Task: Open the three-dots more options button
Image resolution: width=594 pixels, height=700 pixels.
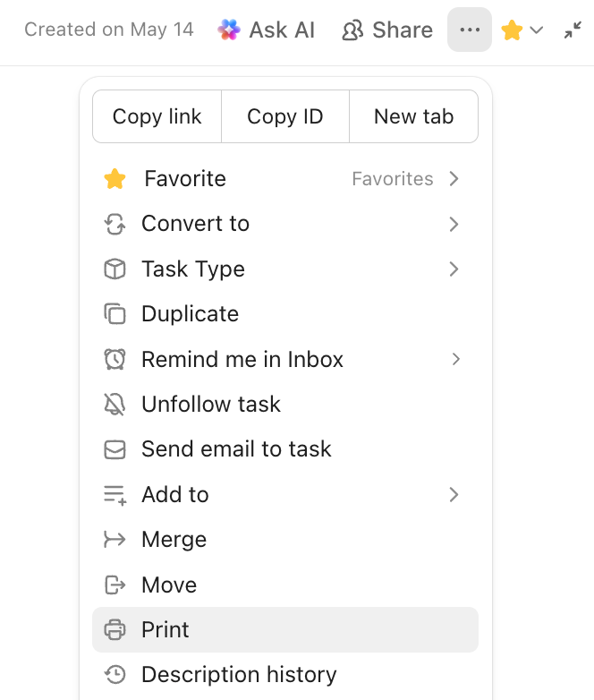Action: (470, 30)
